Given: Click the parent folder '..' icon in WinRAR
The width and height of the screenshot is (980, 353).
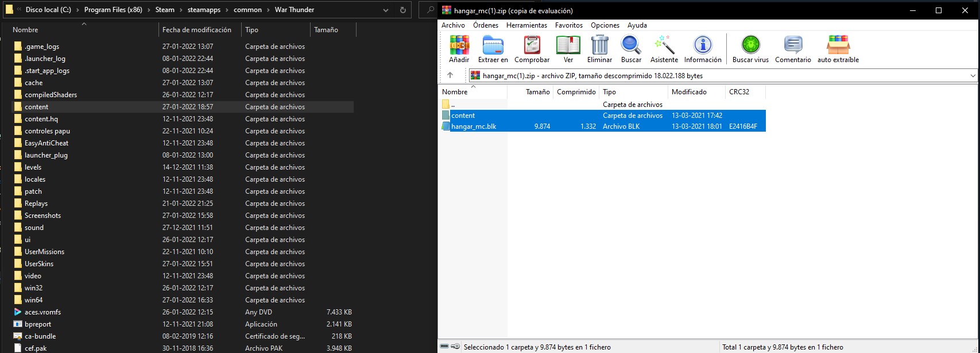Looking at the screenshot, I should 446,105.
